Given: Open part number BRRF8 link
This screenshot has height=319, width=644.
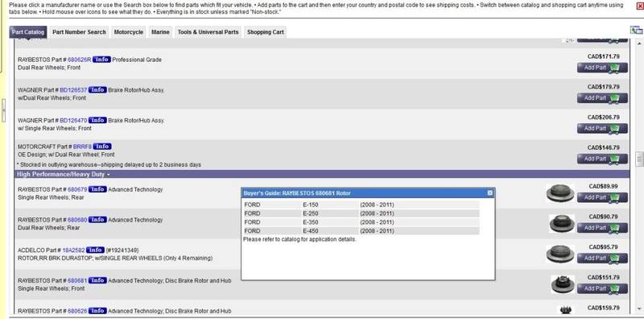Looking at the screenshot, I should [x=83, y=147].
